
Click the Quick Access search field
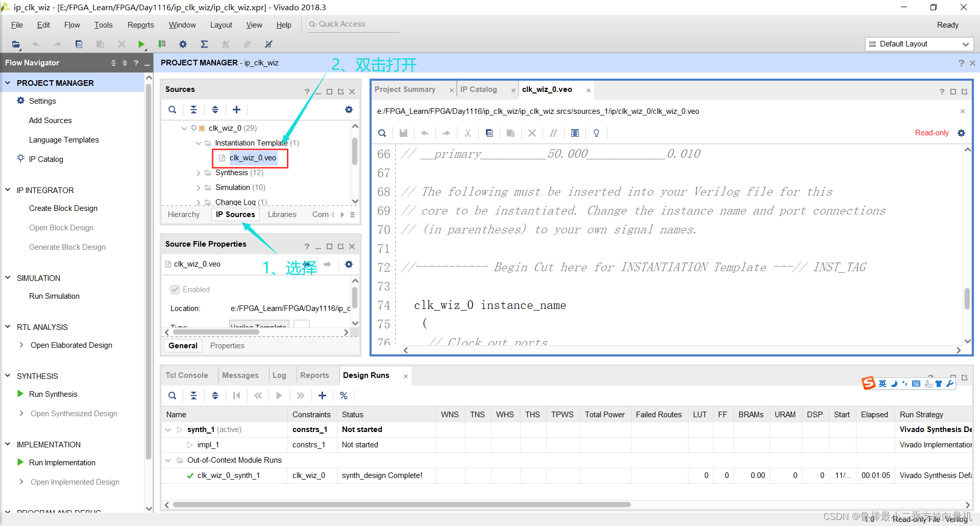[354, 24]
